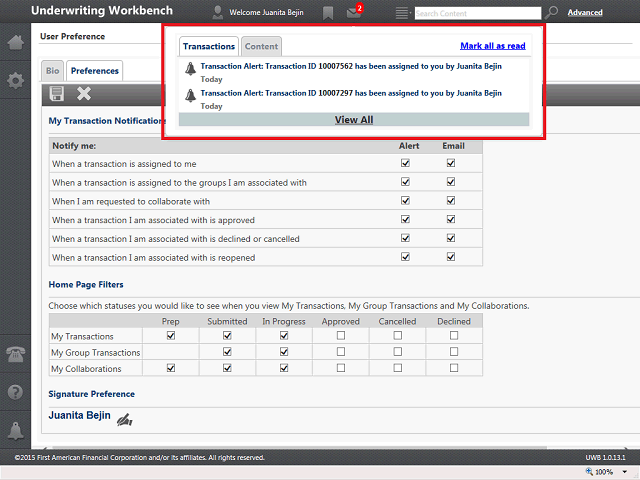Click the UWB 1.0.13.1 version text
Screen dimensions: 640x480
pyautogui.click(x=605, y=458)
